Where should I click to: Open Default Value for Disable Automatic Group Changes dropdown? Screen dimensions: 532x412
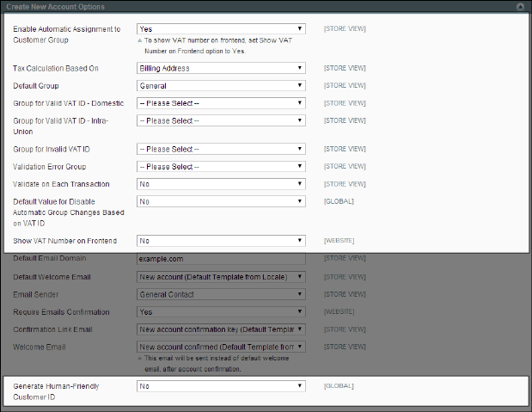(x=221, y=201)
